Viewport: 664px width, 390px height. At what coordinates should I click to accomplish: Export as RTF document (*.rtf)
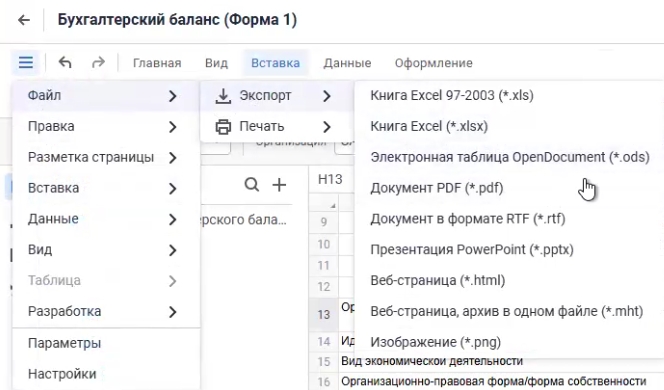pos(509,219)
